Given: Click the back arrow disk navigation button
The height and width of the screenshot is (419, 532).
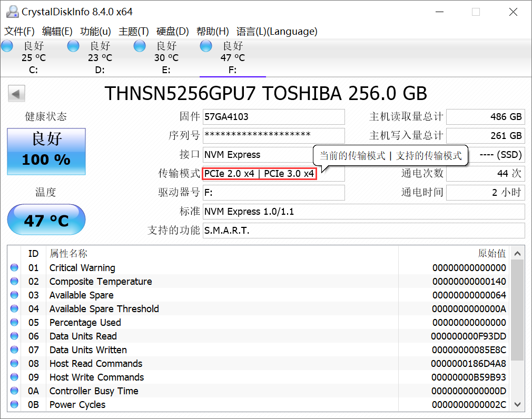Looking at the screenshot, I should pyautogui.click(x=16, y=94).
